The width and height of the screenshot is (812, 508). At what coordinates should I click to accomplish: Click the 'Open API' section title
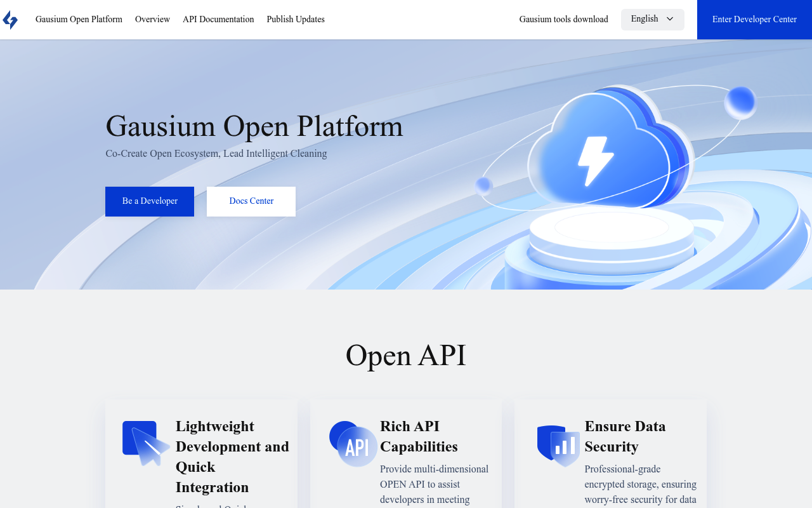pos(406,355)
